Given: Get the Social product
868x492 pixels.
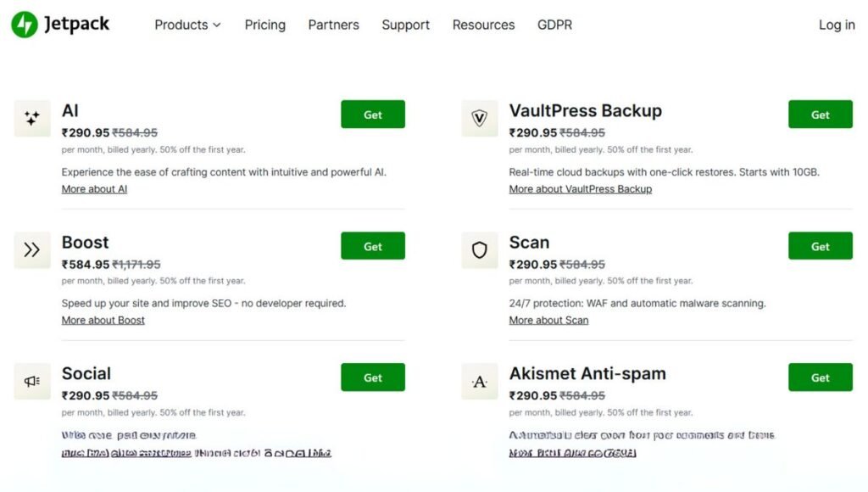Looking at the screenshot, I should [x=373, y=377].
